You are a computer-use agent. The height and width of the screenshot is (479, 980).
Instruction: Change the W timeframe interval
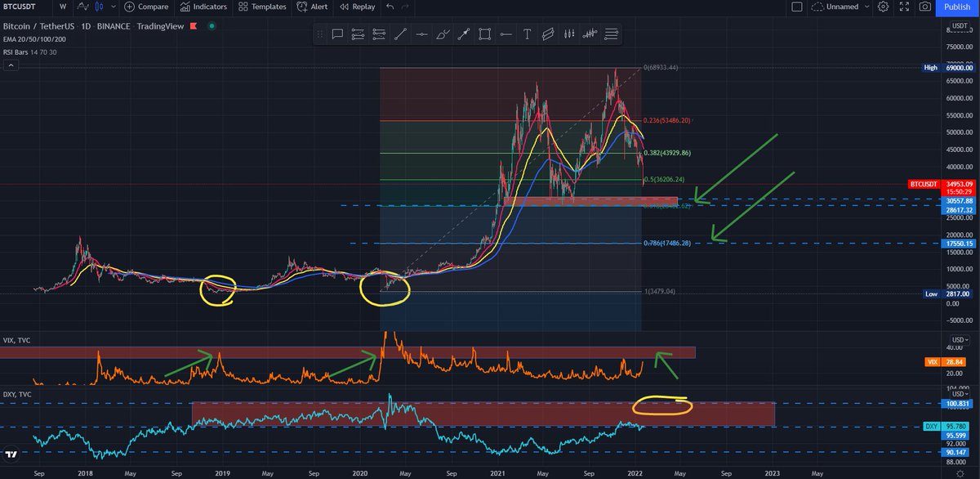tap(63, 7)
